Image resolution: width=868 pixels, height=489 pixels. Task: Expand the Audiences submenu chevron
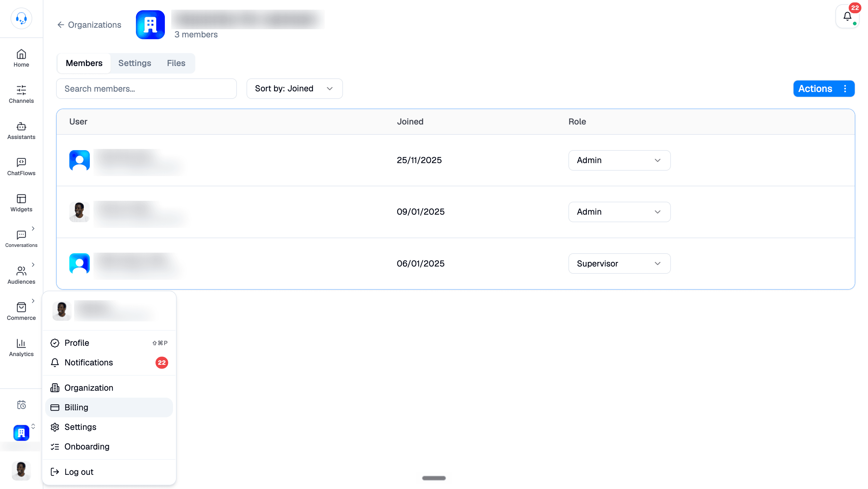33,265
